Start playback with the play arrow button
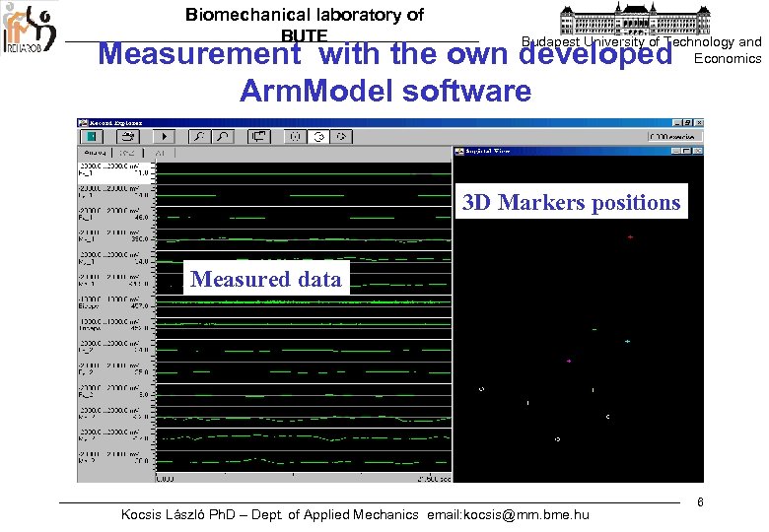The width and height of the screenshot is (769, 532). coord(165,137)
